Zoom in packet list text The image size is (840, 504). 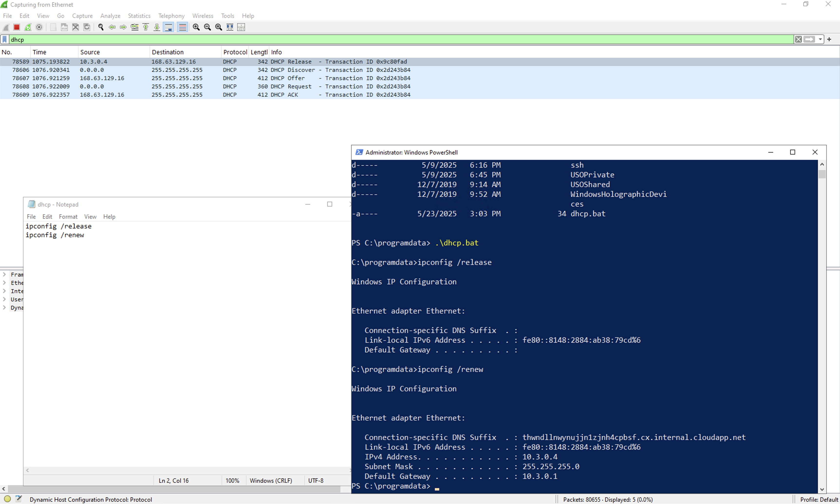196,27
